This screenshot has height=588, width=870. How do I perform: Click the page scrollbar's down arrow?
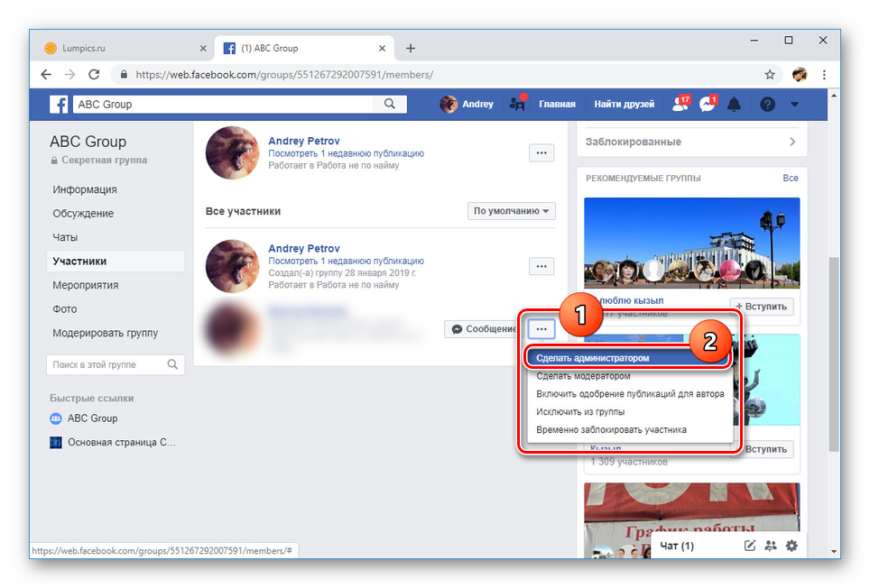tap(833, 552)
